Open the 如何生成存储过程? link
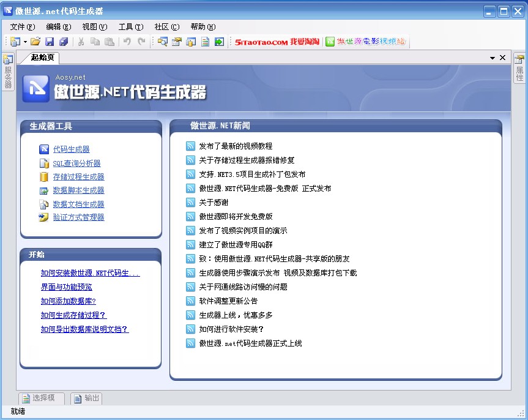This screenshot has width=528, height=420. point(74,315)
